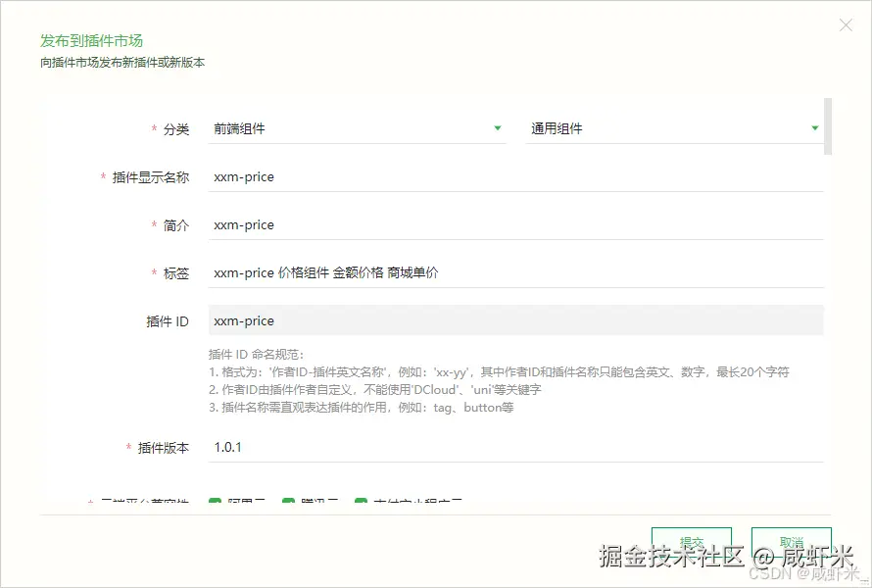This screenshot has width=872, height=588.
Task: Uncheck the 腾讯云 compatibility checkbox
Action: [287, 501]
